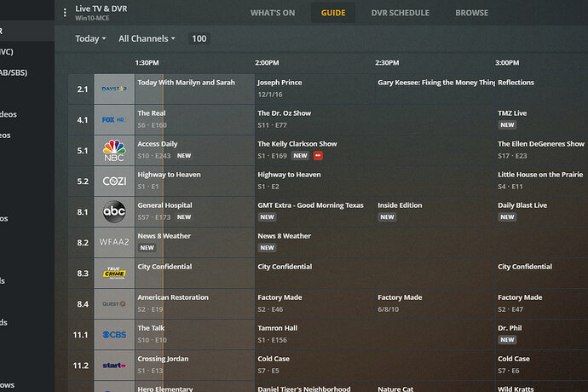Viewport: 588px width, 392px height.
Task: Select Daniel Tiger's Neighborhood listing
Action: [314, 387]
